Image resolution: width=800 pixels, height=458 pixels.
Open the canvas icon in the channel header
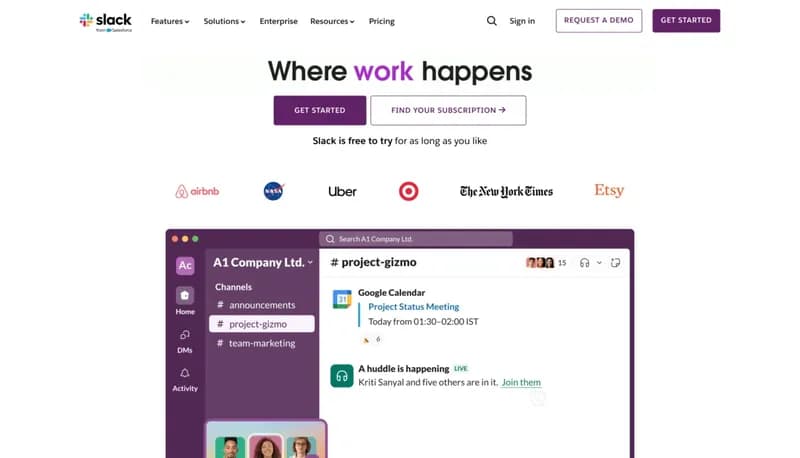point(616,263)
